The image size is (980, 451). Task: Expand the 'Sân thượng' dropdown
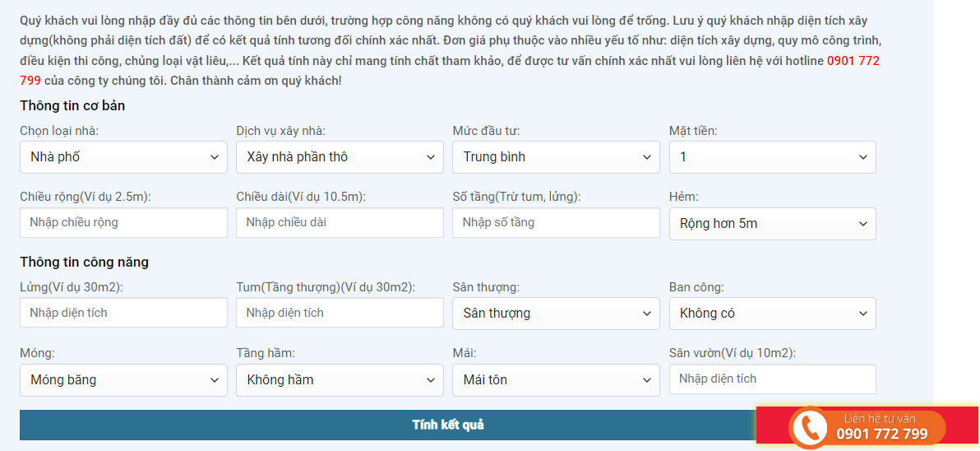point(556,314)
